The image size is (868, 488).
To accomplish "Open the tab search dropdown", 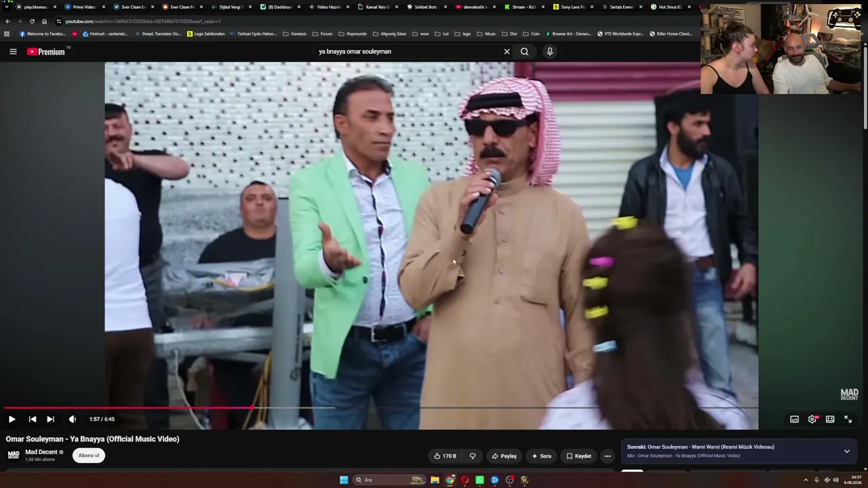I will [x=6, y=7].
